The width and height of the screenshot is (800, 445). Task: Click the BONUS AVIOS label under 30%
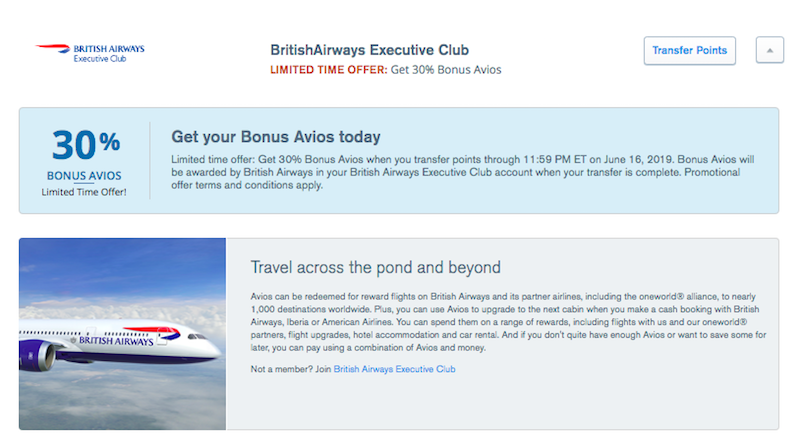click(x=85, y=176)
